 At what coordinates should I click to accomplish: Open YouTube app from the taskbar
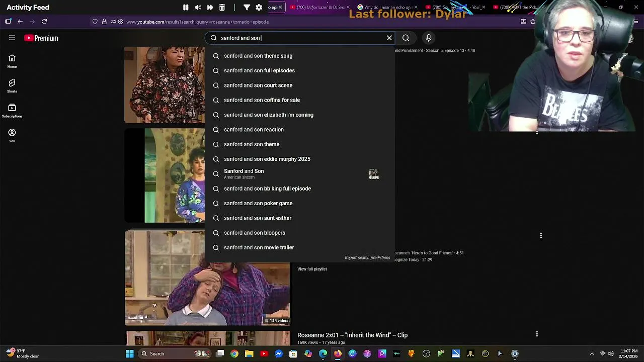click(x=264, y=353)
